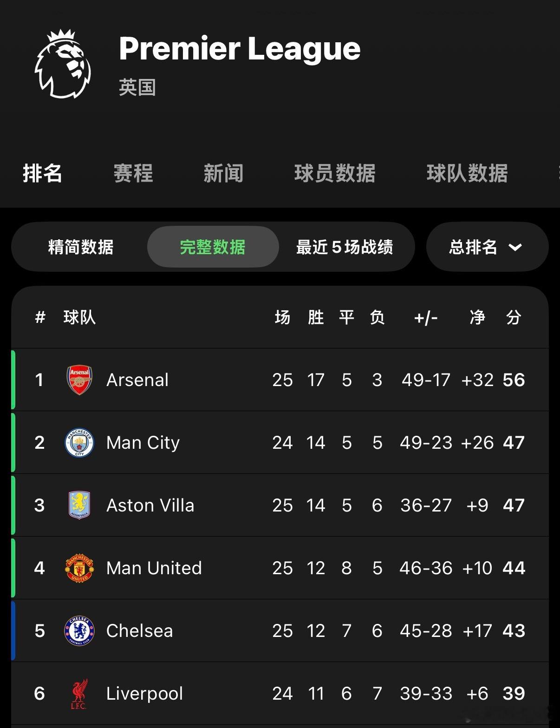Switch to 精简数据 view
Screen dimensions: 560x728
[x=81, y=247]
